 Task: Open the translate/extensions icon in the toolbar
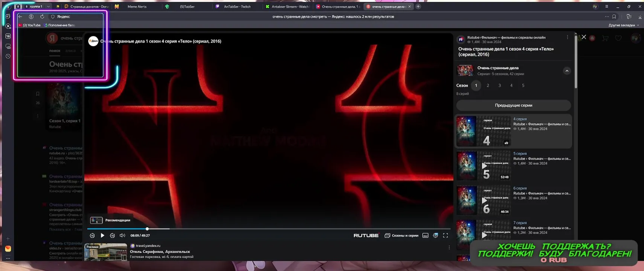tap(629, 17)
